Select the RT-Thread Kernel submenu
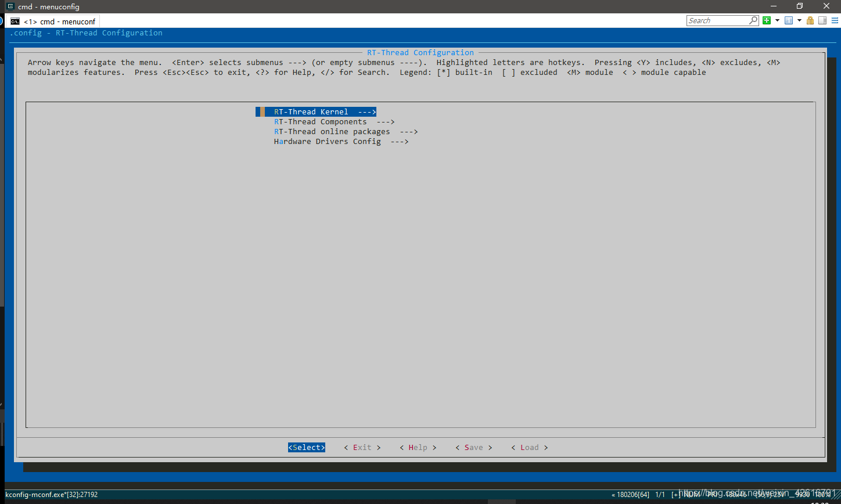 [316, 111]
